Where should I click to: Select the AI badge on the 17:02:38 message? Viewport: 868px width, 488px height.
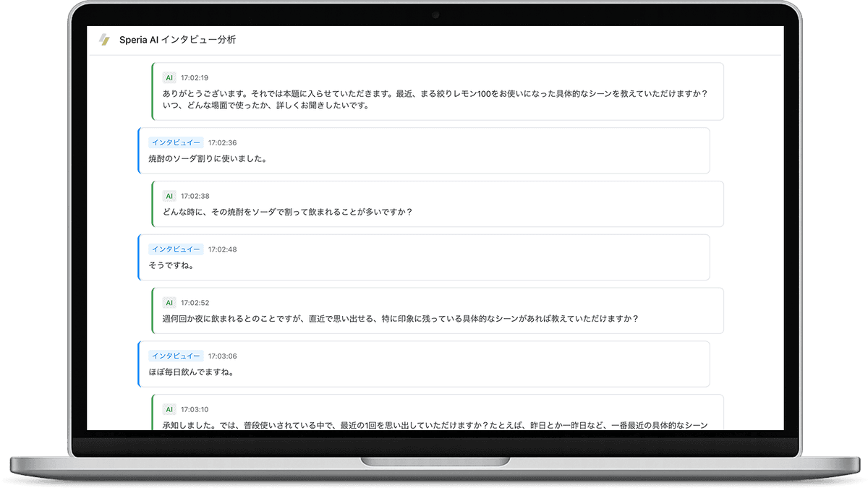(169, 196)
